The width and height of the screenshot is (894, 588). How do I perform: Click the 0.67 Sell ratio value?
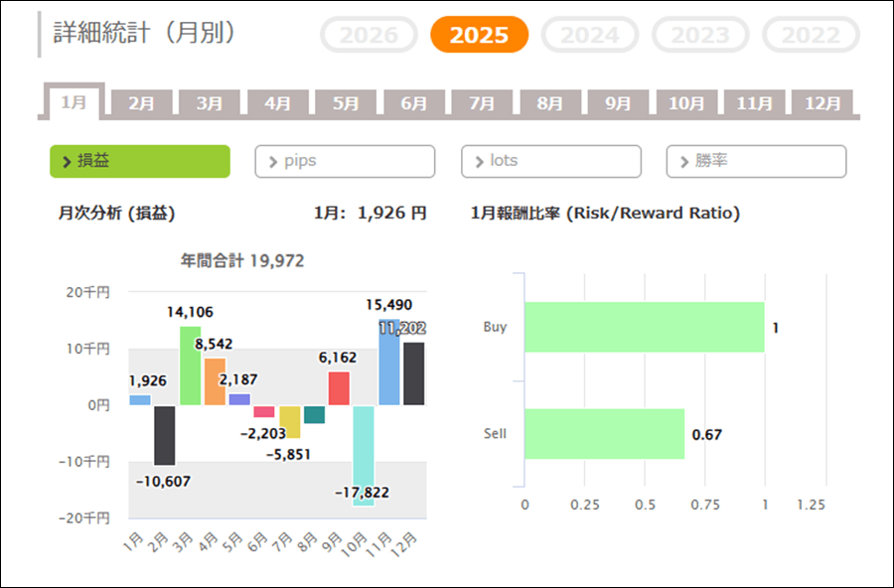click(x=707, y=435)
